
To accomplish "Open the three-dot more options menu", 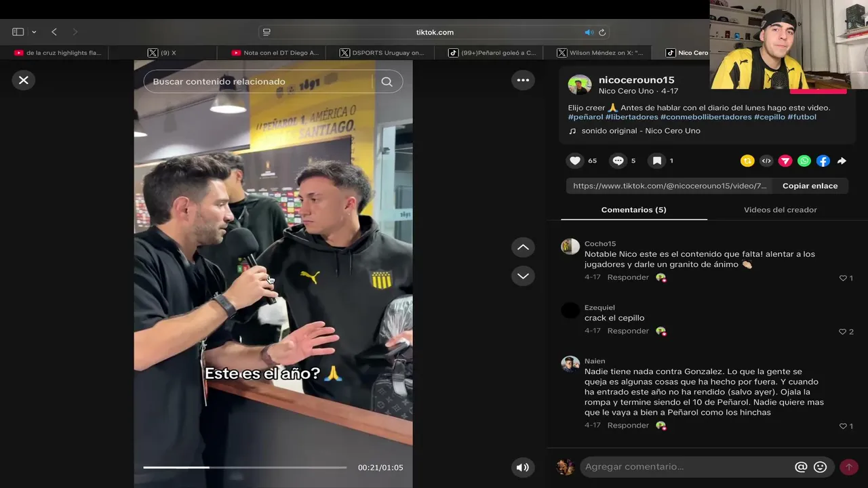I will point(523,80).
